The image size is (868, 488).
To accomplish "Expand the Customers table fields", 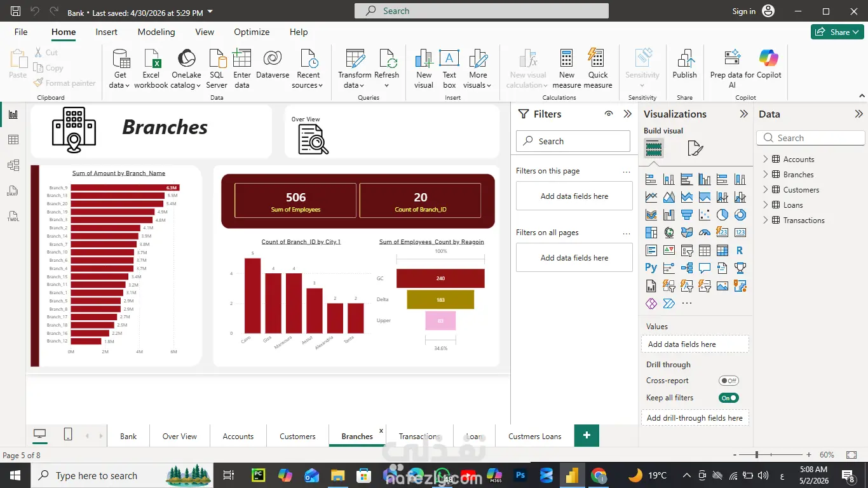I will (765, 189).
